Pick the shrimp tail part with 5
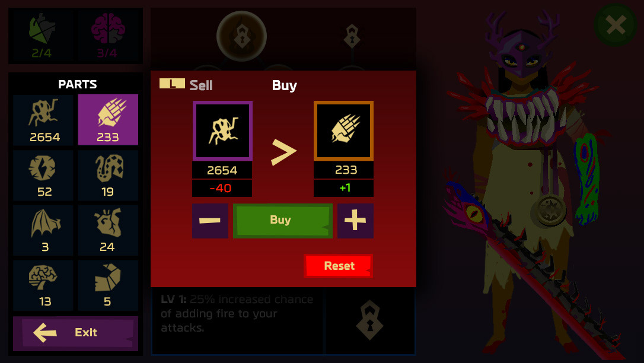Screen dimensions: 644x363 [x=108, y=285]
